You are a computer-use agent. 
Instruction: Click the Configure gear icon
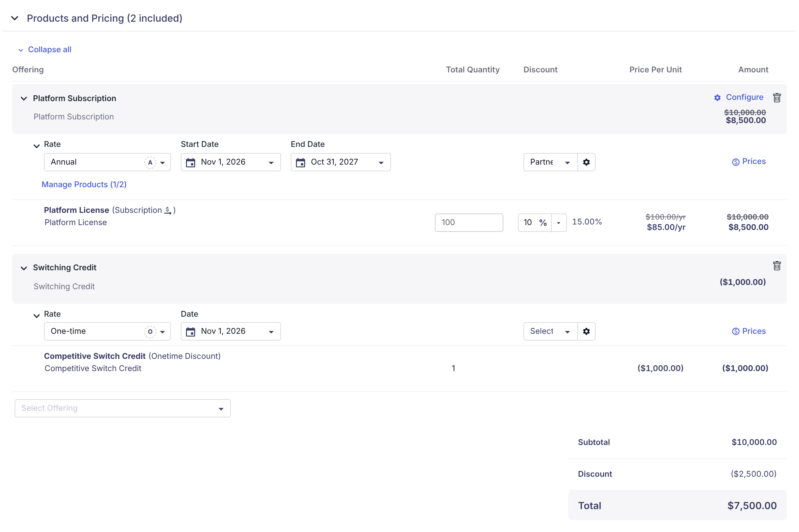[717, 98]
